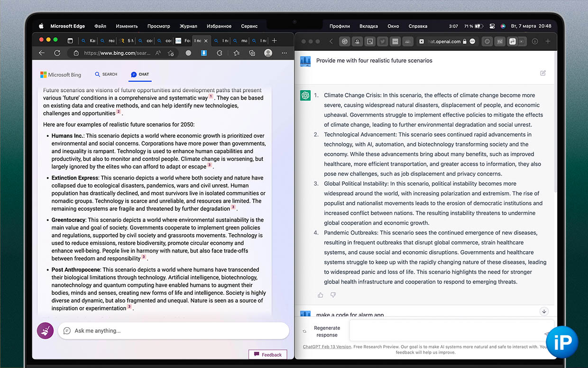Open the Просмотр menu
The height and width of the screenshot is (368, 588).
click(x=158, y=26)
